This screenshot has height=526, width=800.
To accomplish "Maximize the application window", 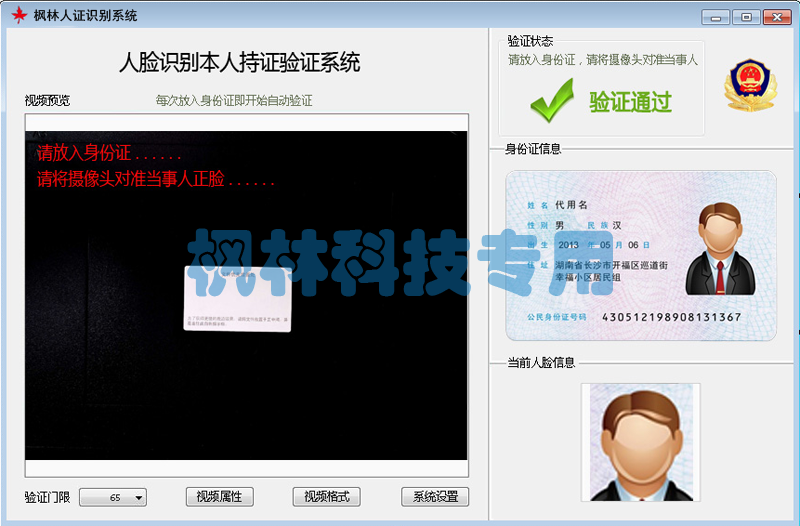I will pyautogui.click(x=746, y=17).
